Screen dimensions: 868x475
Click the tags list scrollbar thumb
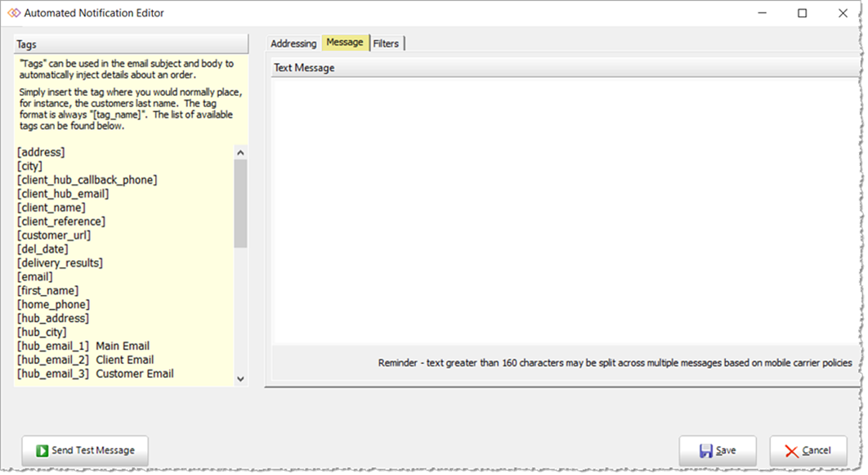coord(240,204)
